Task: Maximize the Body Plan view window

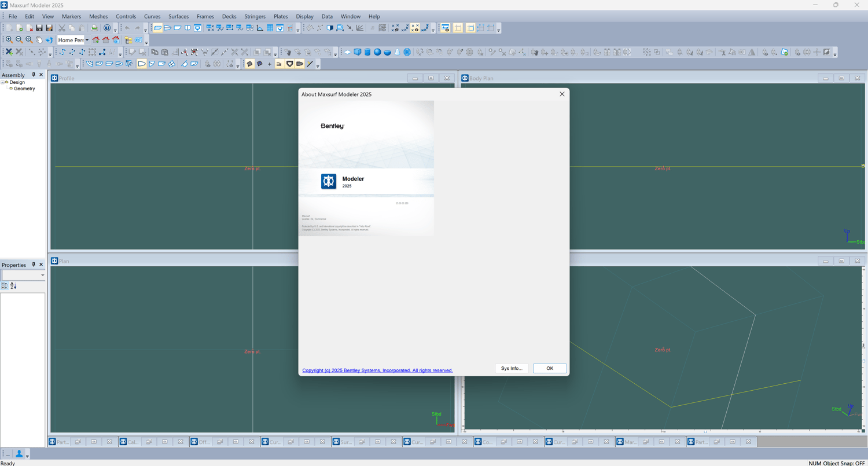Action: pyautogui.click(x=842, y=78)
